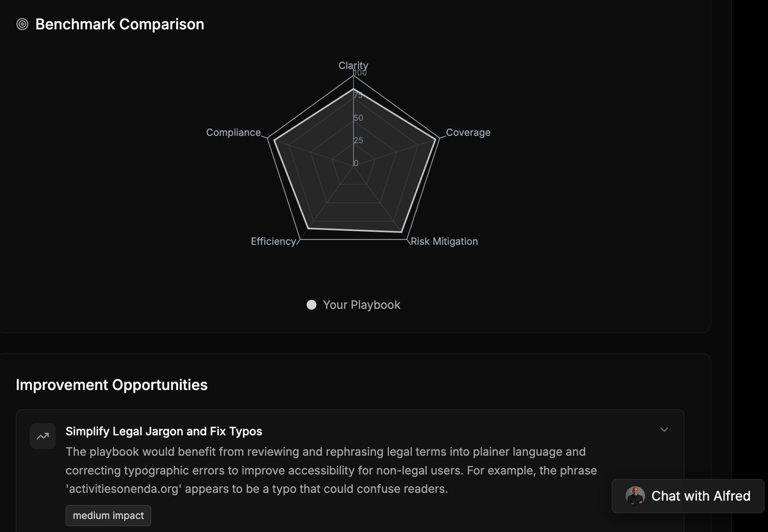Click the radar chart center point at 0
This screenshot has height=532, width=768.
click(354, 163)
